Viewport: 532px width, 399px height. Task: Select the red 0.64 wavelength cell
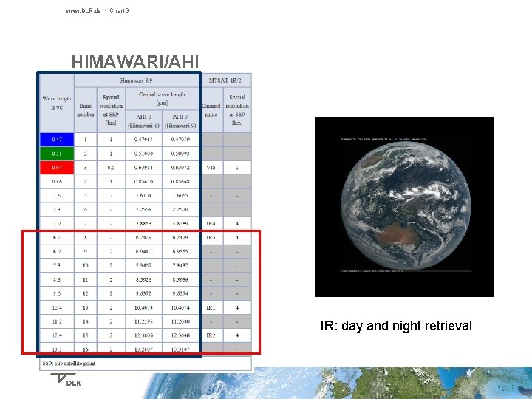57,168
